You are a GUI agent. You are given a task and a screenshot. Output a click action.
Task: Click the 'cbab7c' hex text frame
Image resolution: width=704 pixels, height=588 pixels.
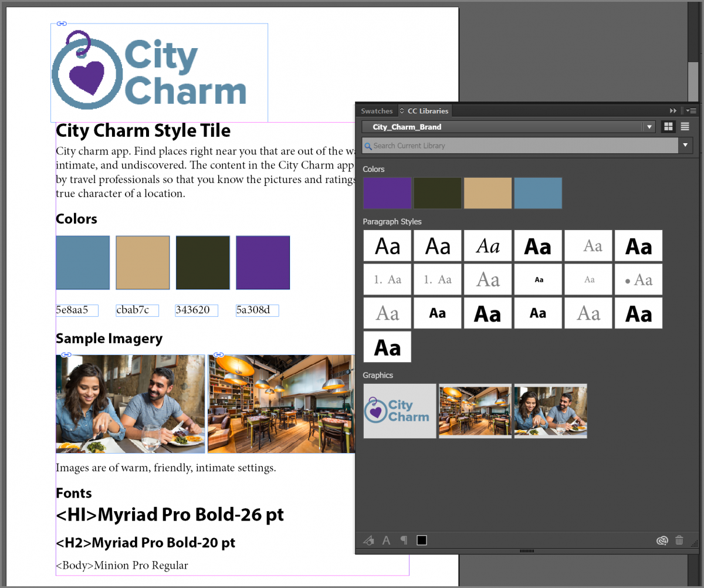137,310
